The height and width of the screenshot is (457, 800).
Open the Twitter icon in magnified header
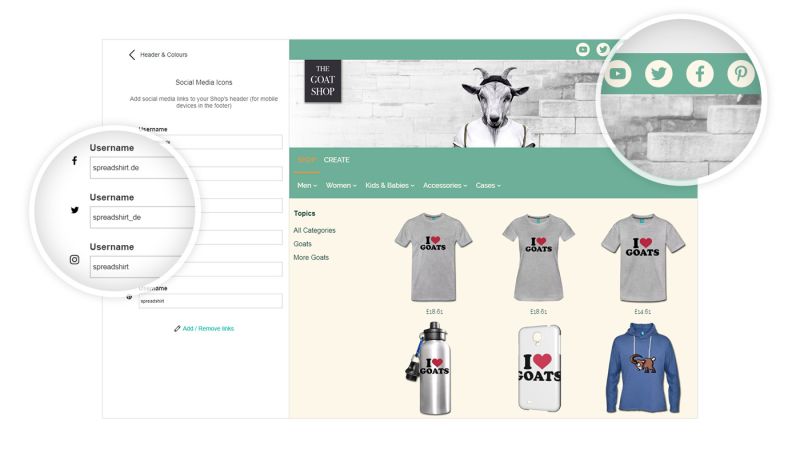pyautogui.click(x=659, y=74)
